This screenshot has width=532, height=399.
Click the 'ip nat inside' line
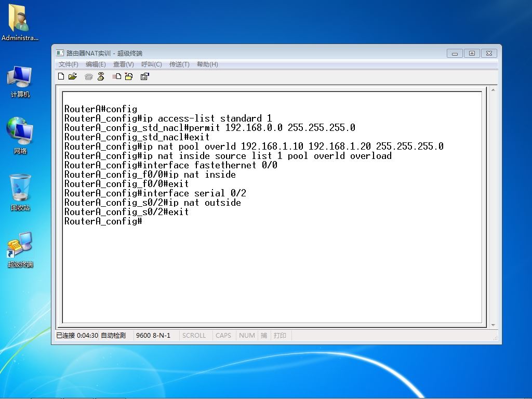tap(150, 175)
